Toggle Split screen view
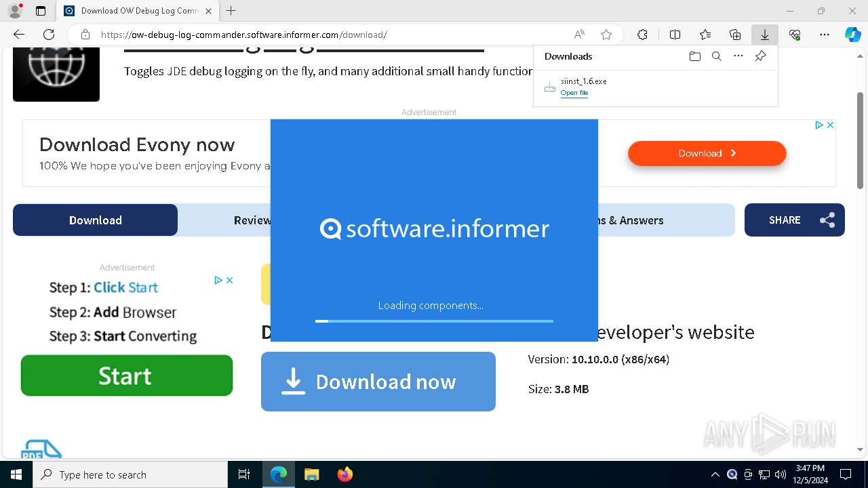868x488 pixels. pos(675,35)
